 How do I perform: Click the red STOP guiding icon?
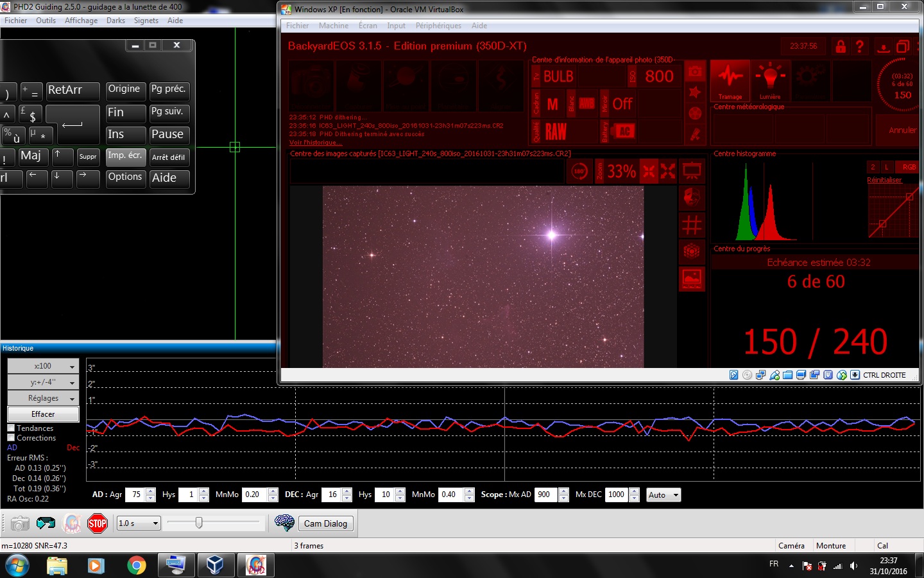[x=97, y=523]
